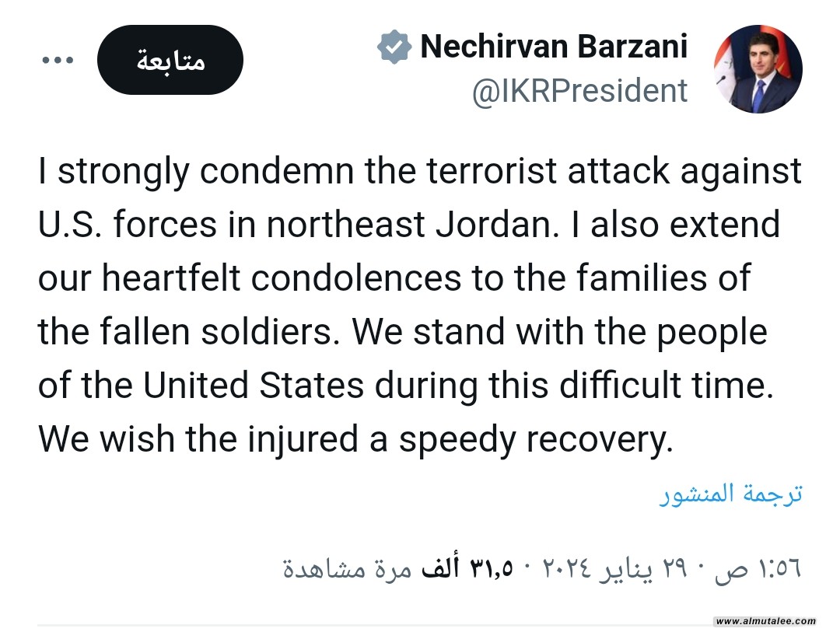840x639 pixels.
Task: Open the @IKRPresident handle link
Action: 579,91
